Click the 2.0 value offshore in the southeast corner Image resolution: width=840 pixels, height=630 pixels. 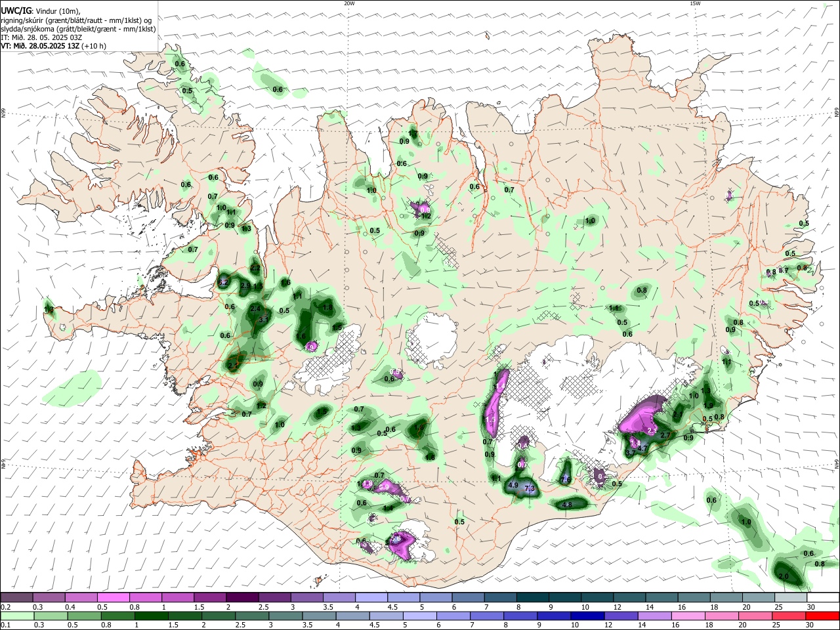(783, 576)
